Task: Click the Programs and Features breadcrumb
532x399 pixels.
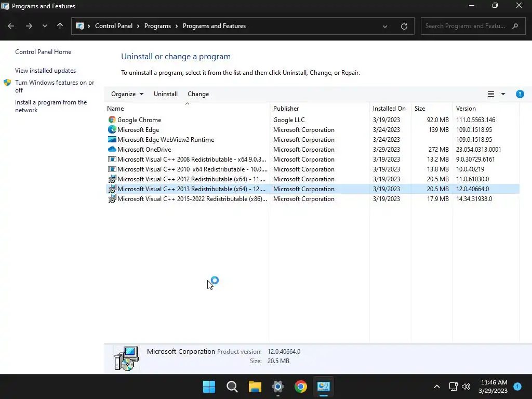Action: (x=214, y=26)
